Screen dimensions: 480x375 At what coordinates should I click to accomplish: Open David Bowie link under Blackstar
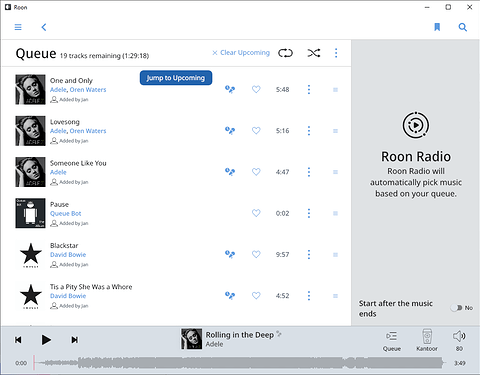point(68,255)
